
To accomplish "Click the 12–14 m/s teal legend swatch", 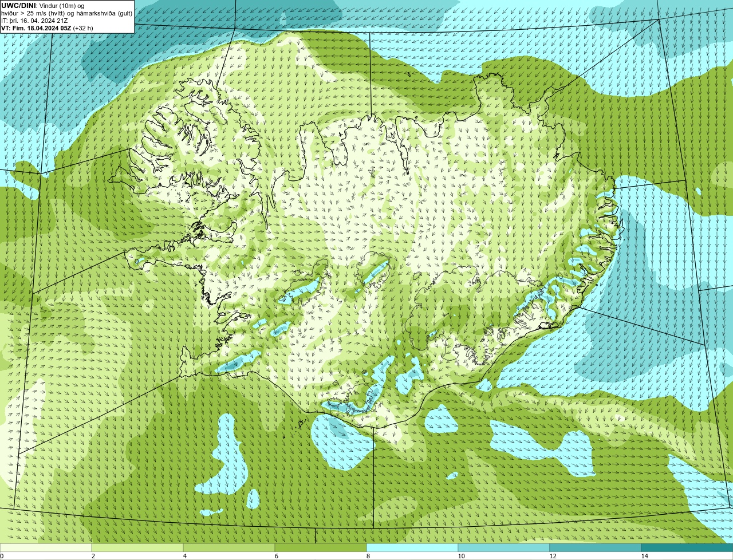I will (x=596, y=547).
